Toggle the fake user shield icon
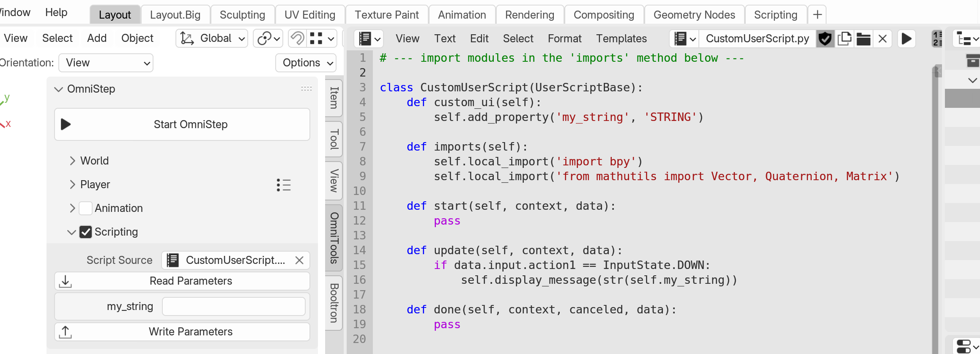 pyautogui.click(x=825, y=39)
